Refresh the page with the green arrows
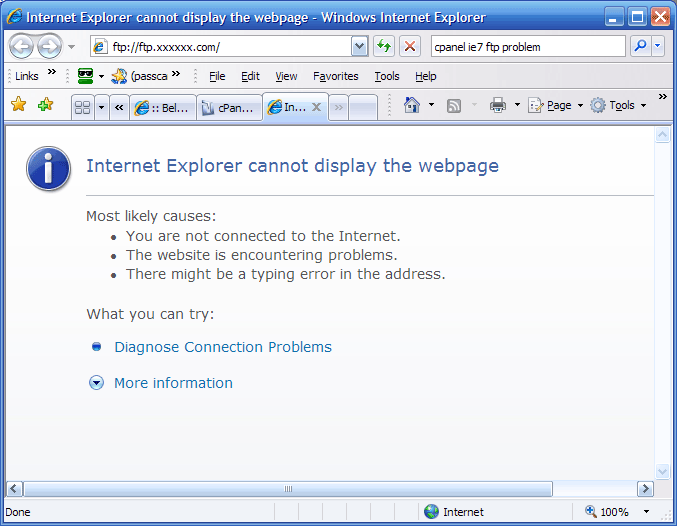 [384, 46]
